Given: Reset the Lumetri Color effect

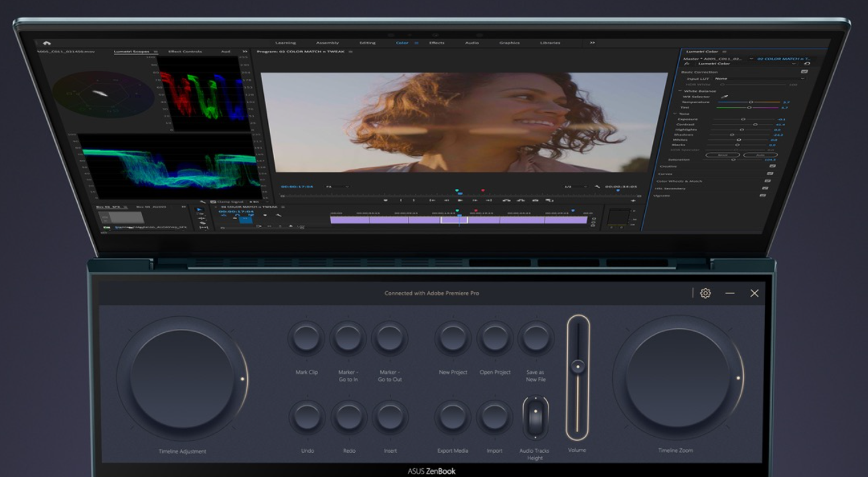Looking at the screenshot, I should coord(807,64).
